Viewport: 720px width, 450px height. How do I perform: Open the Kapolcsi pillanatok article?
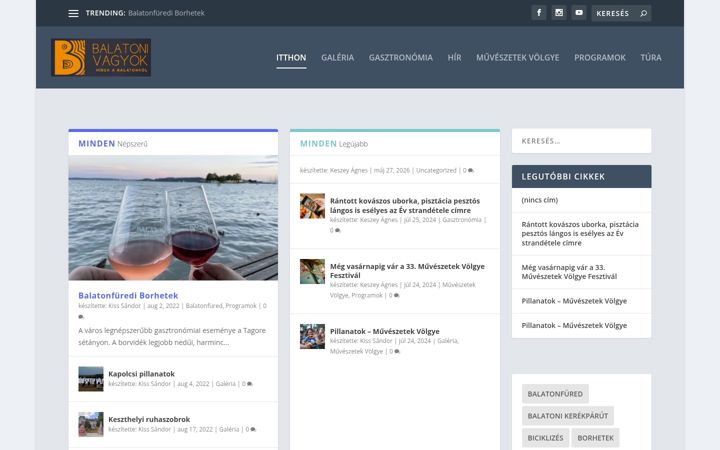pyautogui.click(x=141, y=374)
